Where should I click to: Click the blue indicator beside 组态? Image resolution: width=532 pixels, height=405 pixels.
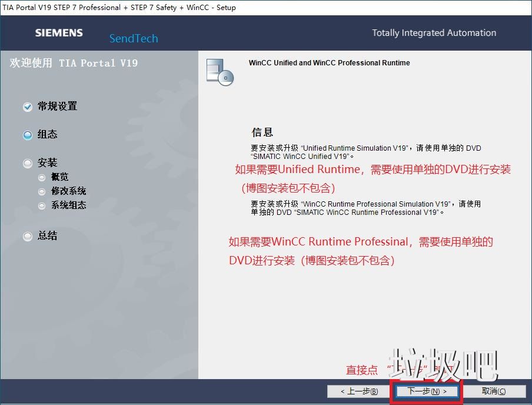click(27, 135)
